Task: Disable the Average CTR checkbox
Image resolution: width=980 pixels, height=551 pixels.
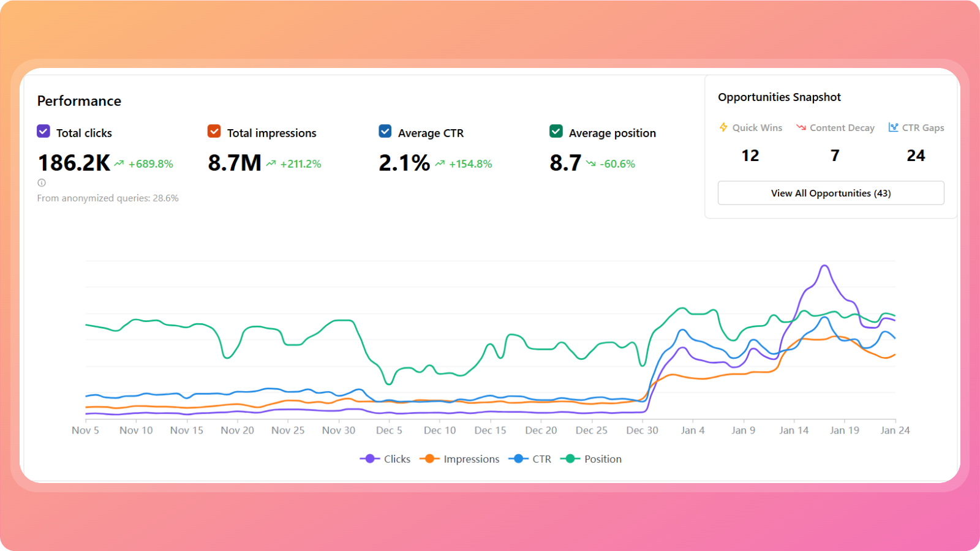Action: click(385, 131)
